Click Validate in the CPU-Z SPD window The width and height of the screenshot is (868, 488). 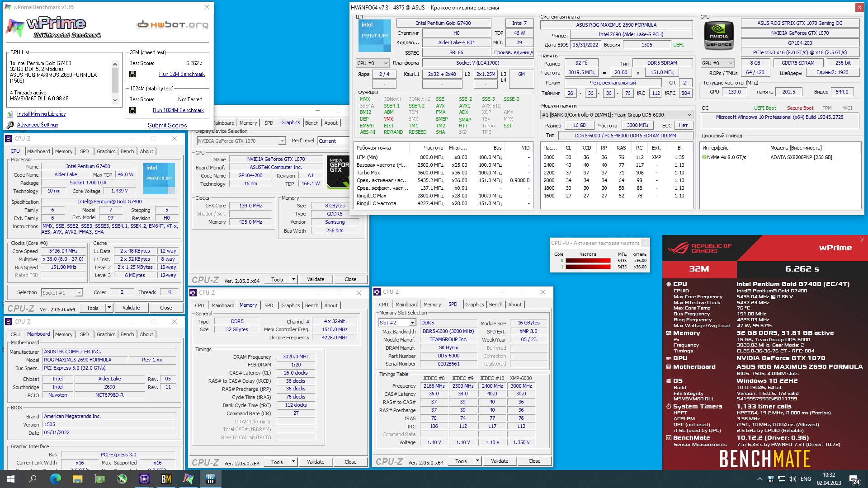coord(500,461)
